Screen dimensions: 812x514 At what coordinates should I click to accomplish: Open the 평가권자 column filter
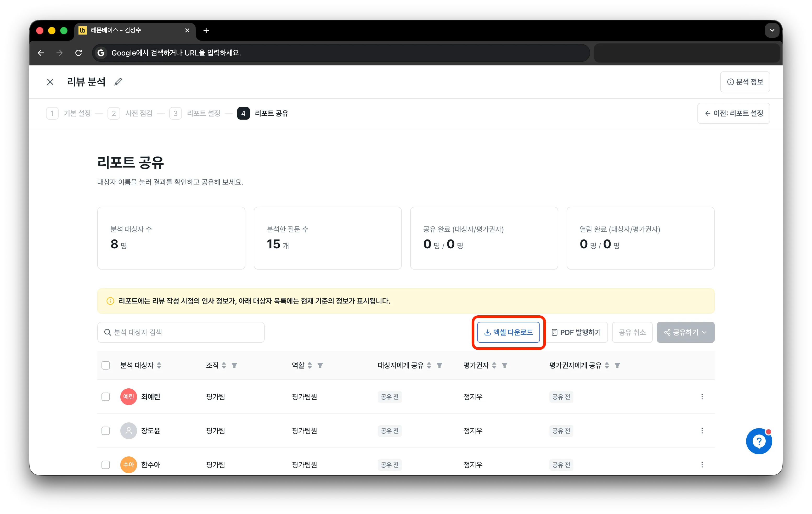coord(504,365)
